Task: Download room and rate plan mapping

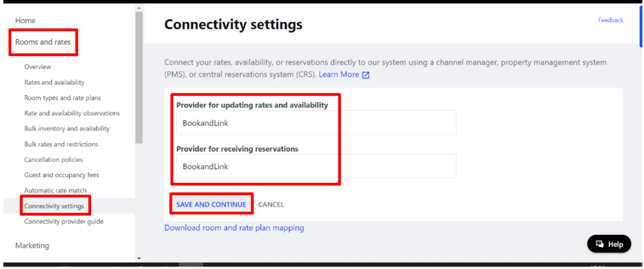Action: pos(234,227)
